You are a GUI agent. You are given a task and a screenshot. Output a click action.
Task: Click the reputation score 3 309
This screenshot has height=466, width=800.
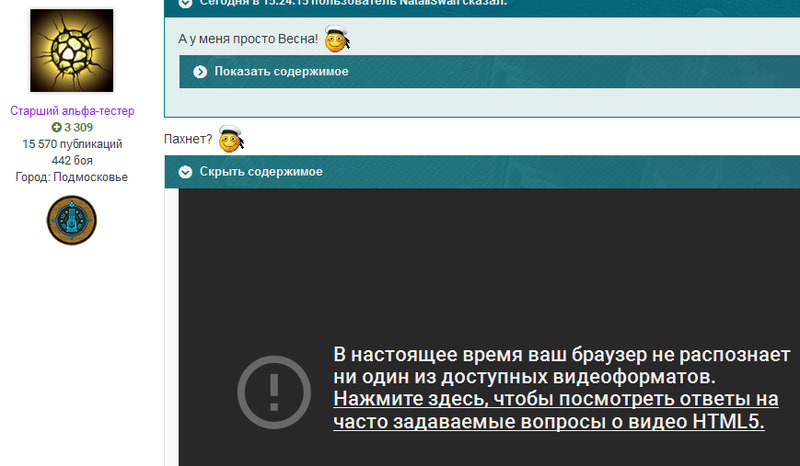tap(79, 128)
